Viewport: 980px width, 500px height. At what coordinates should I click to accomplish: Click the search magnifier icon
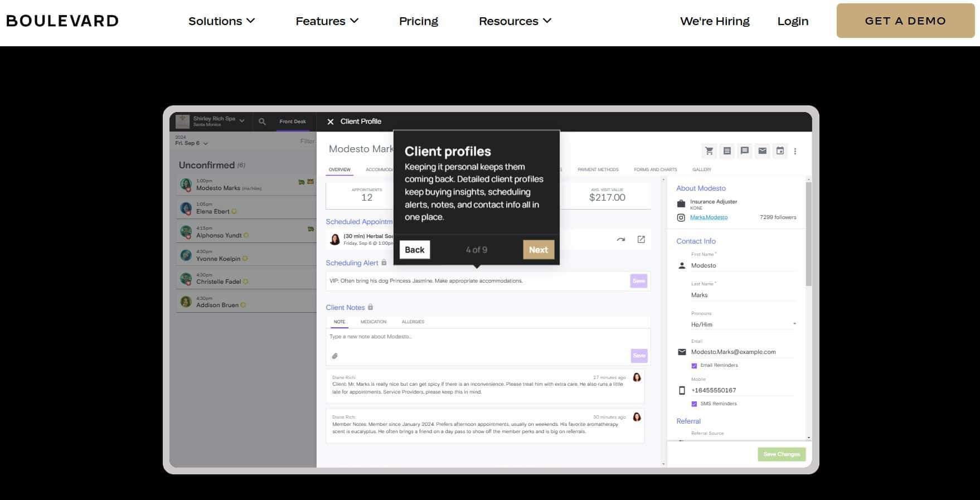262,122
